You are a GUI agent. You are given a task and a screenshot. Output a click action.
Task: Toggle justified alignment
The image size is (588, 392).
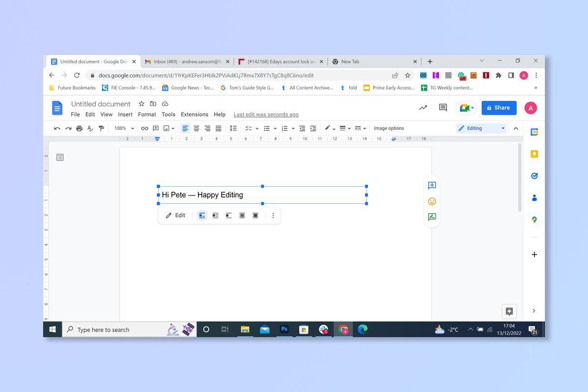pos(218,128)
